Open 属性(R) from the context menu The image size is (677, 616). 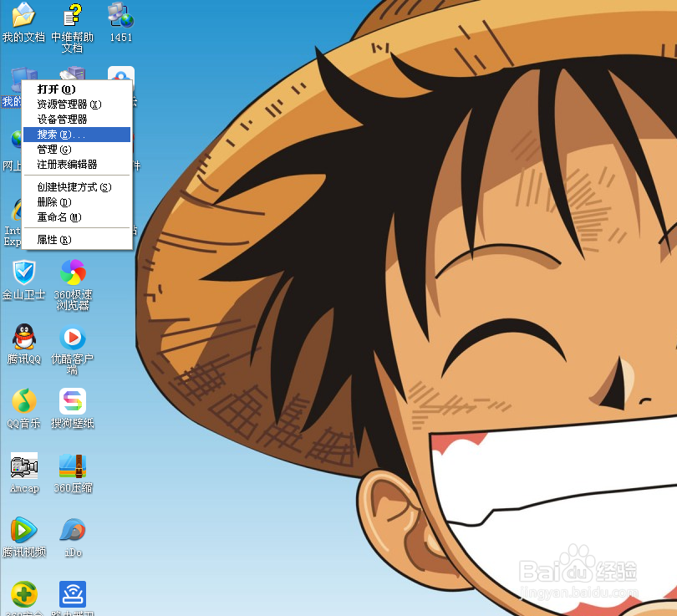[x=77, y=240]
